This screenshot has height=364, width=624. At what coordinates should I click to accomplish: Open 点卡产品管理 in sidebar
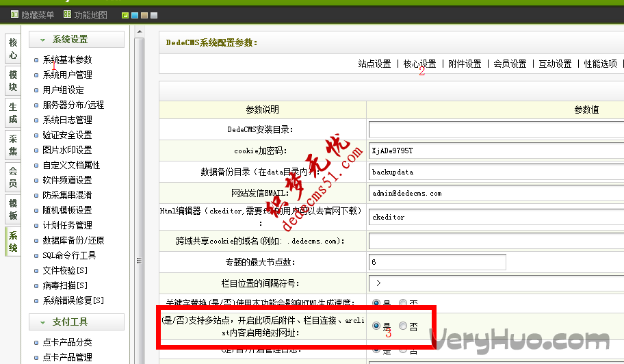click(x=67, y=357)
